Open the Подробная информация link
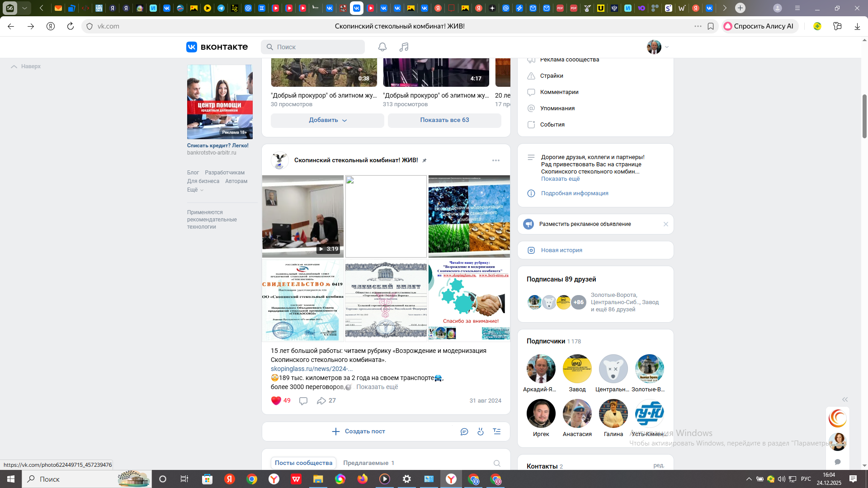This screenshot has height=488, width=868. coord(574,193)
